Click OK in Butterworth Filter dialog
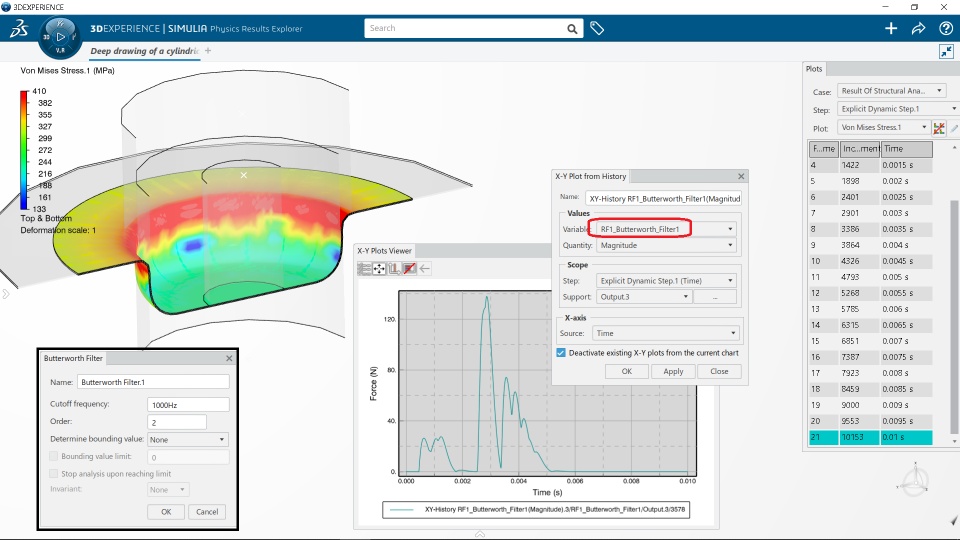Image resolution: width=960 pixels, height=540 pixels. pos(166,512)
